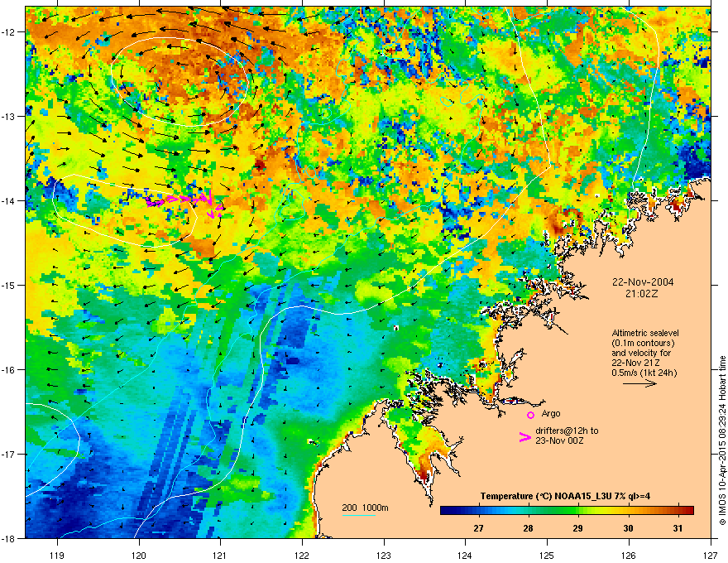728x563 pixels.
Task: Click the magenta drifter track cluster on map
Action: tap(184, 203)
